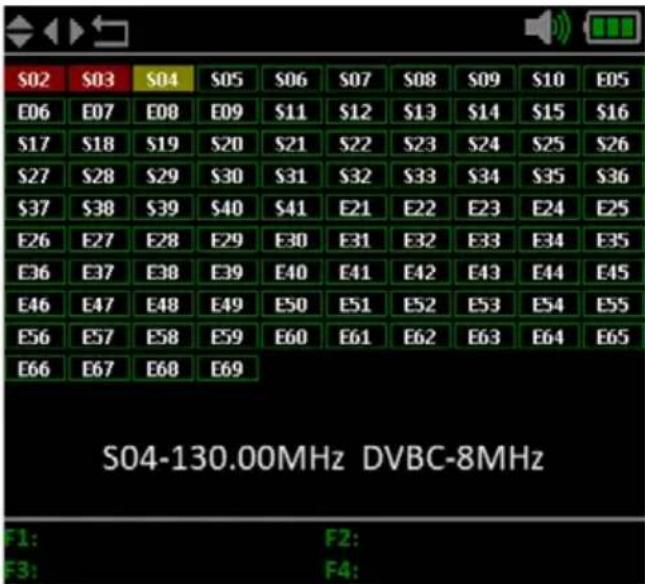Screen dimensions: 645x584
Task: Select channel E21
Action: coord(356,208)
